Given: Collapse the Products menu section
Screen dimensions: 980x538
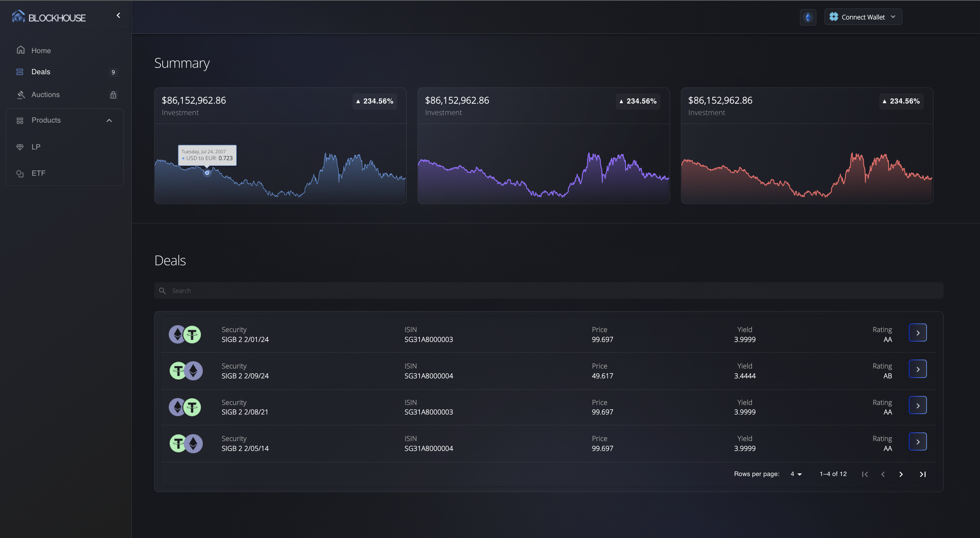Looking at the screenshot, I should tap(109, 120).
